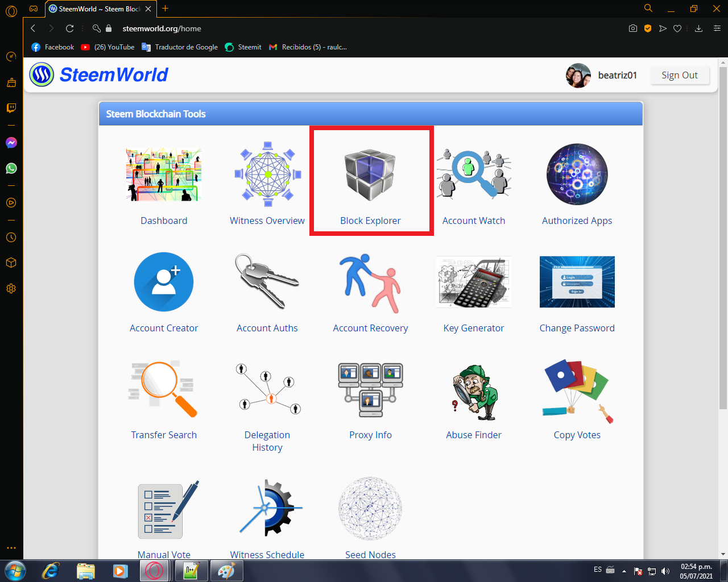Viewport: 728px width, 582px height.
Task: Open the Block Explorer cube icon
Action: click(370, 174)
